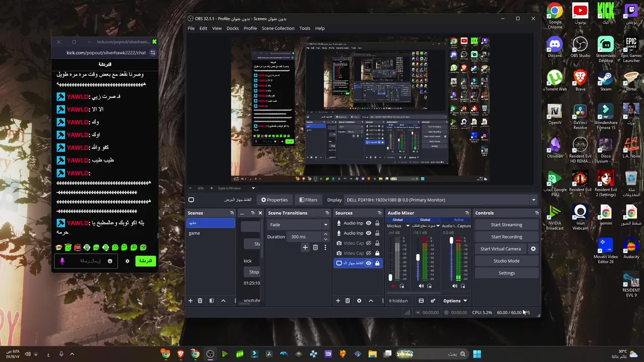Move the scene up in Scenes dock
The image size is (644, 362).
(223, 301)
